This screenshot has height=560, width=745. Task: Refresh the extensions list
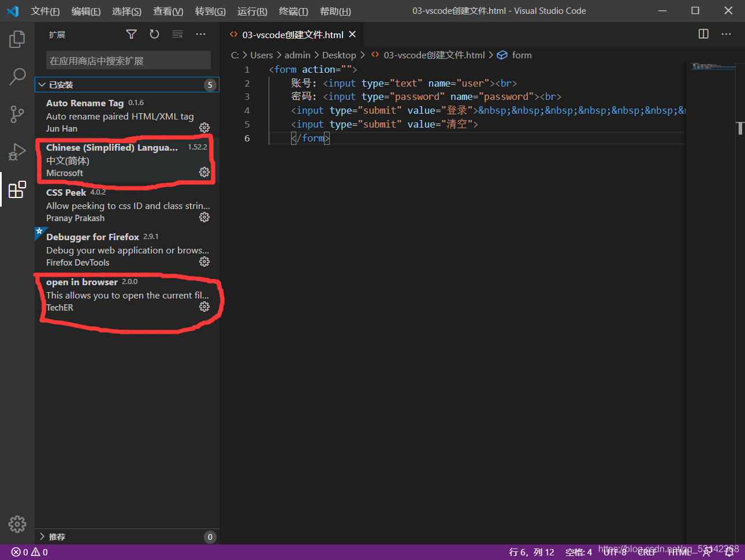(154, 35)
